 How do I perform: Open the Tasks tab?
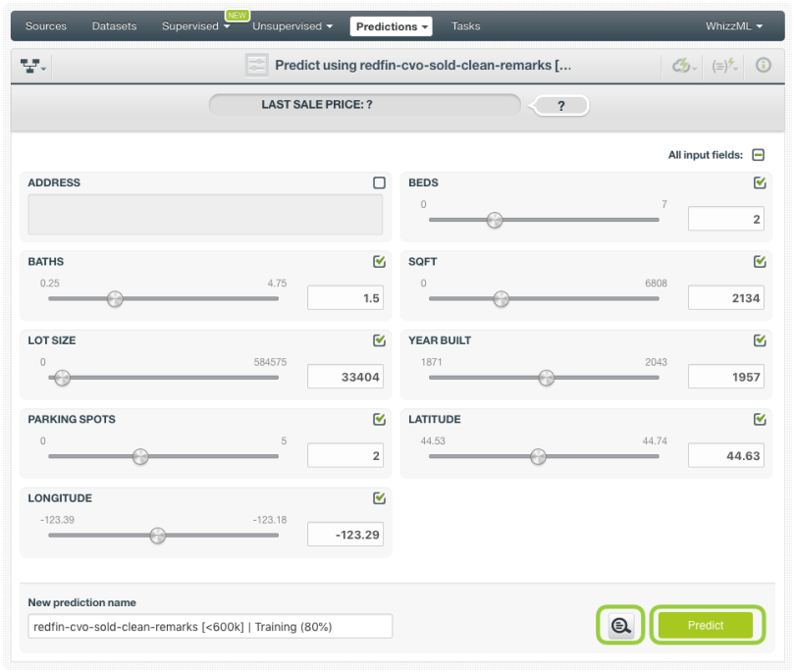tap(465, 26)
